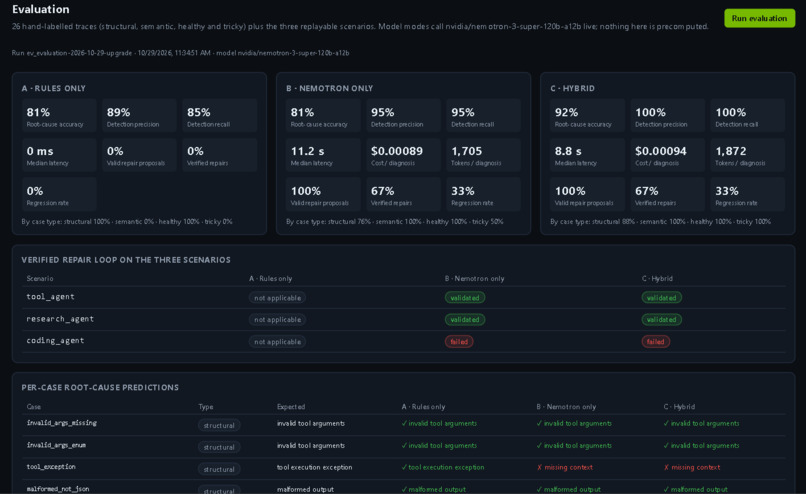Select the coding_agent scenario row

404,341
